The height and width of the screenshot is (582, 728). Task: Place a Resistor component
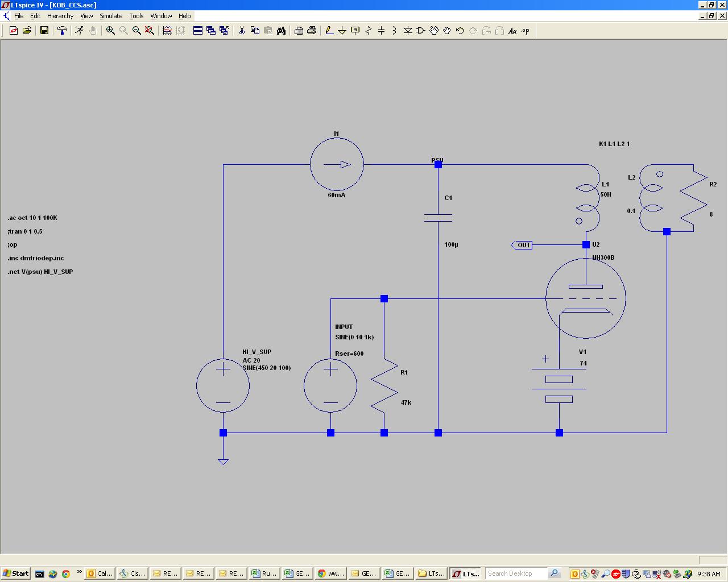point(368,31)
